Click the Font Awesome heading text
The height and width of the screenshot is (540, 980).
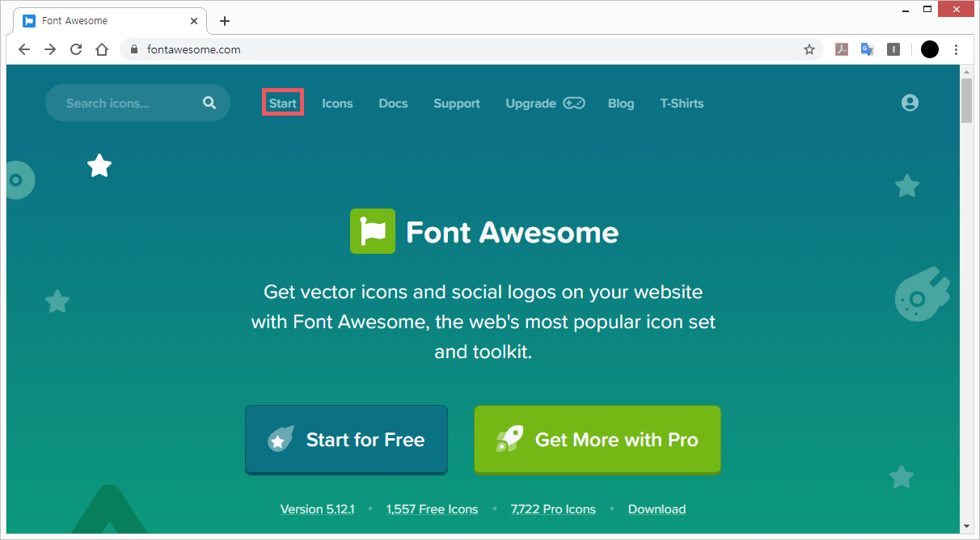click(x=513, y=232)
